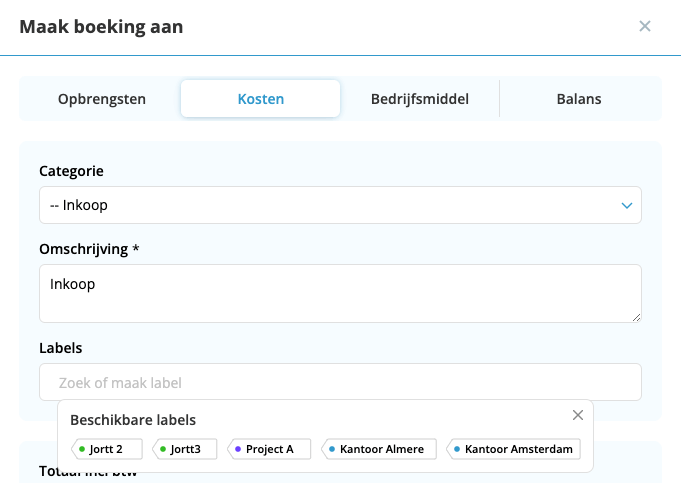Open the Bedrijfsmiddel tab
The width and height of the screenshot is (681, 483).
[x=420, y=99]
